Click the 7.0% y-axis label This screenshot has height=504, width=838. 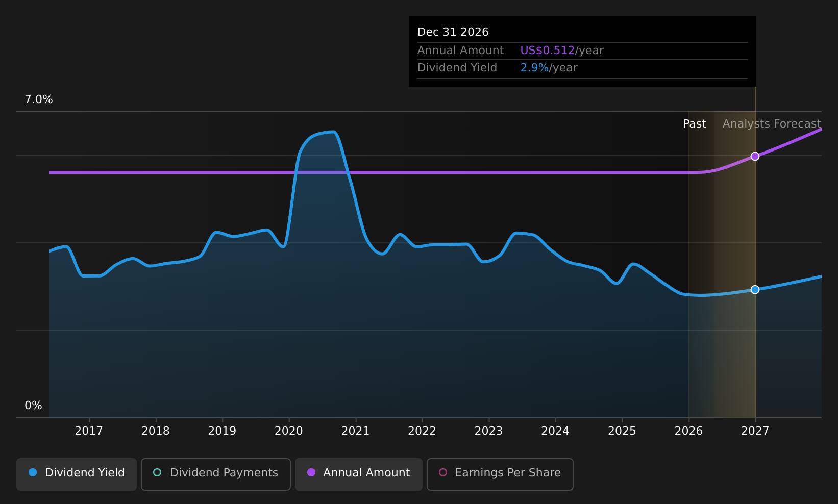point(39,99)
